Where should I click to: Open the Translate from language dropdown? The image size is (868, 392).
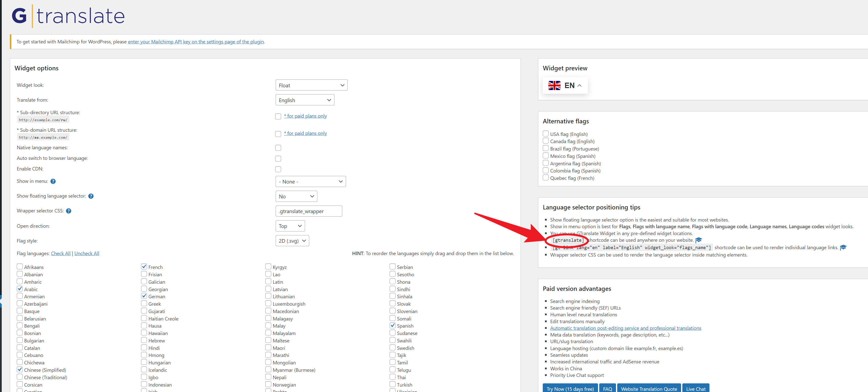[304, 100]
